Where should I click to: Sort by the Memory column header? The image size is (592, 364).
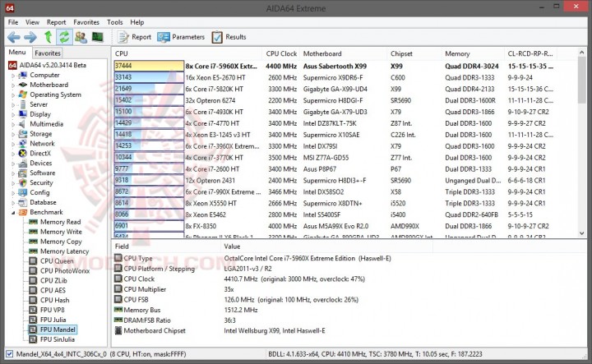[473, 53]
